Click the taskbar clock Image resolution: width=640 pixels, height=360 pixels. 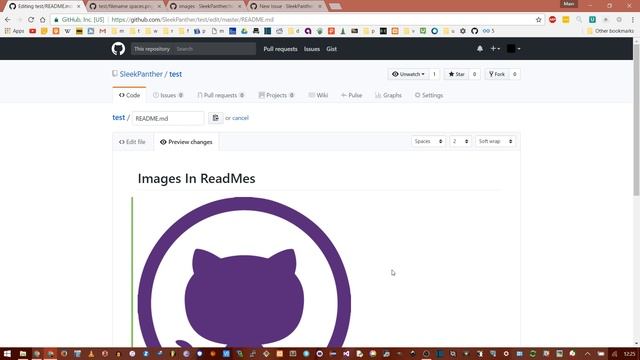coord(629,353)
